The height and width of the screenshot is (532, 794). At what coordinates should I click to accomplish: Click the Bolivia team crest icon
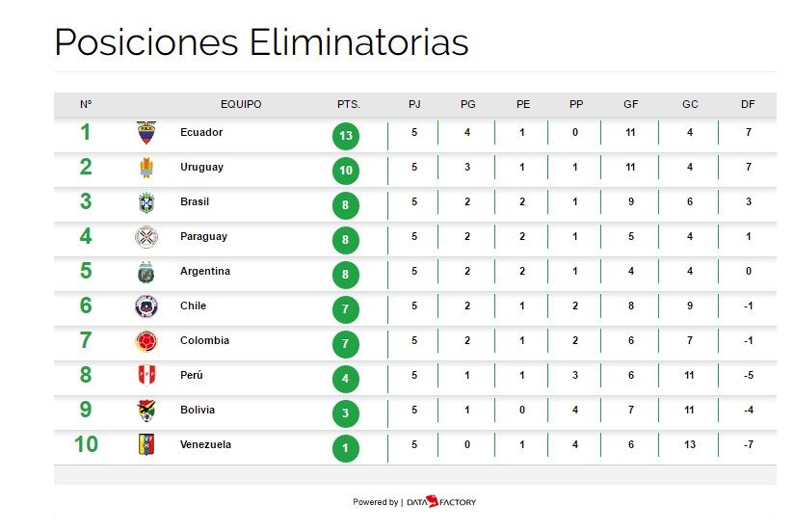coord(146,411)
